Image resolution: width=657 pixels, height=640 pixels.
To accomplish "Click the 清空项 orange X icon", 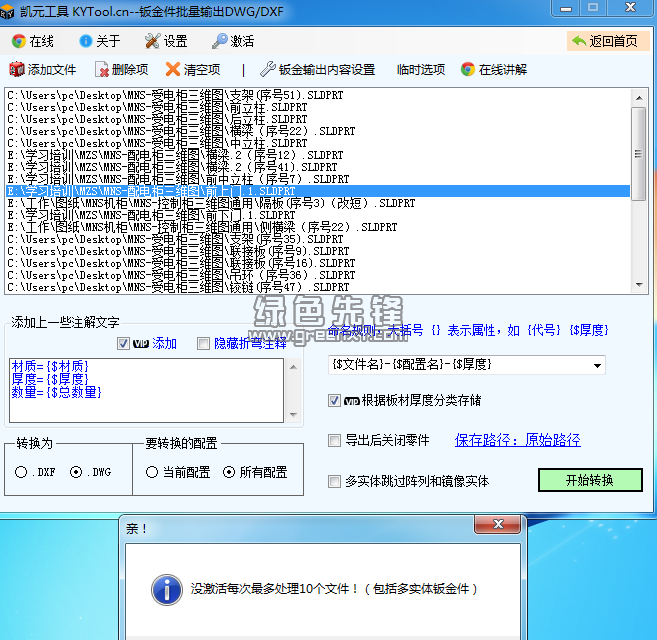I will (173, 70).
